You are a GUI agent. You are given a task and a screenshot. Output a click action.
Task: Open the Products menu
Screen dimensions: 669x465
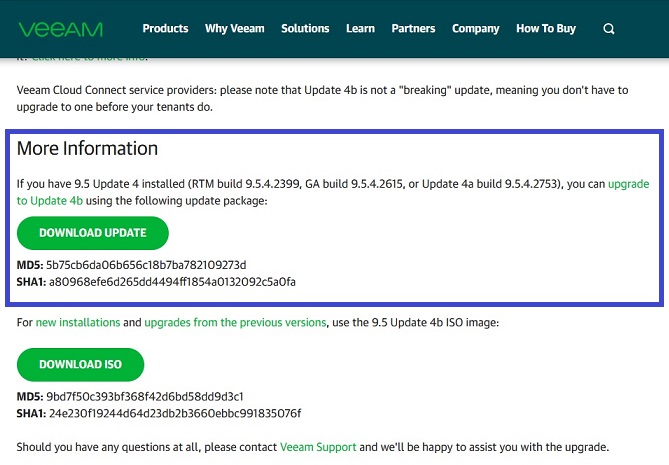click(x=165, y=28)
